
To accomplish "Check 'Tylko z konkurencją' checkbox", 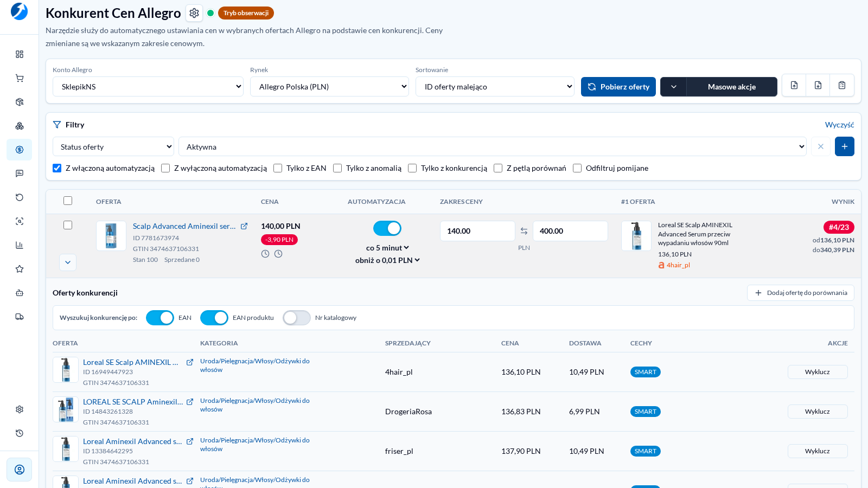I will [x=412, y=168].
